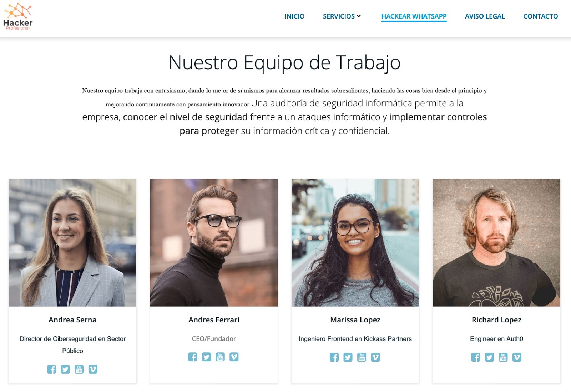Open Richard Lopez's Facebook icon

[476, 357]
